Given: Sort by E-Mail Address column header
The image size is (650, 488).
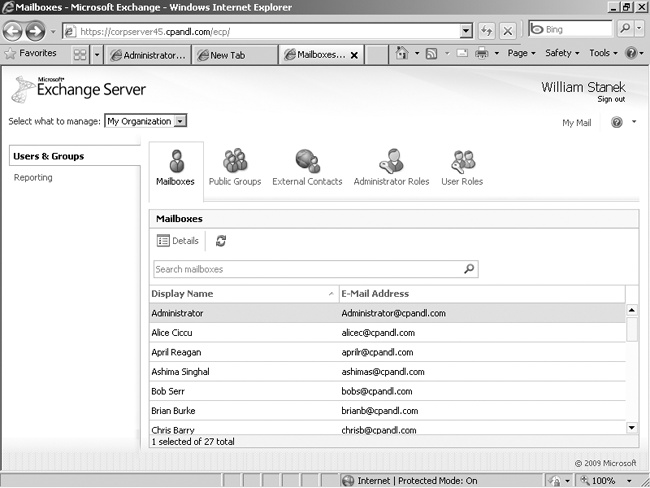Looking at the screenshot, I should 482,294.
